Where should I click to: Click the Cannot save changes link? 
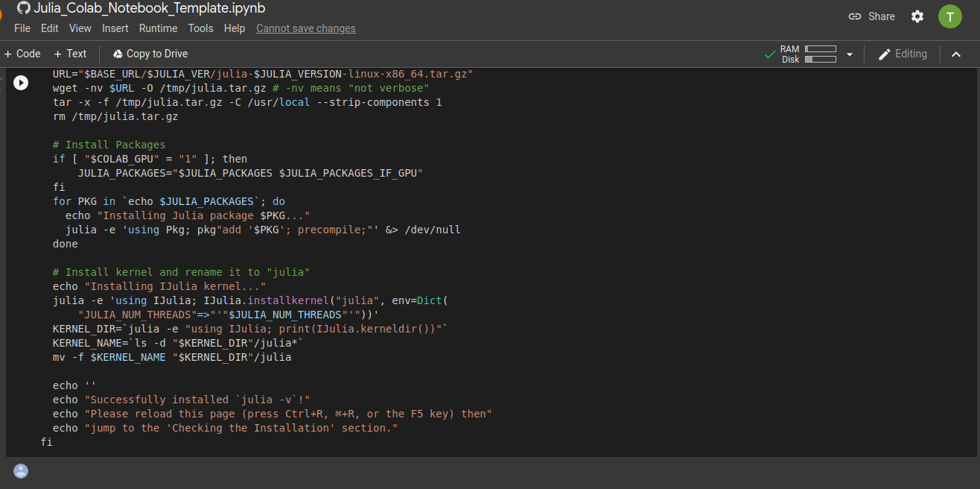click(x=305, y=28)
